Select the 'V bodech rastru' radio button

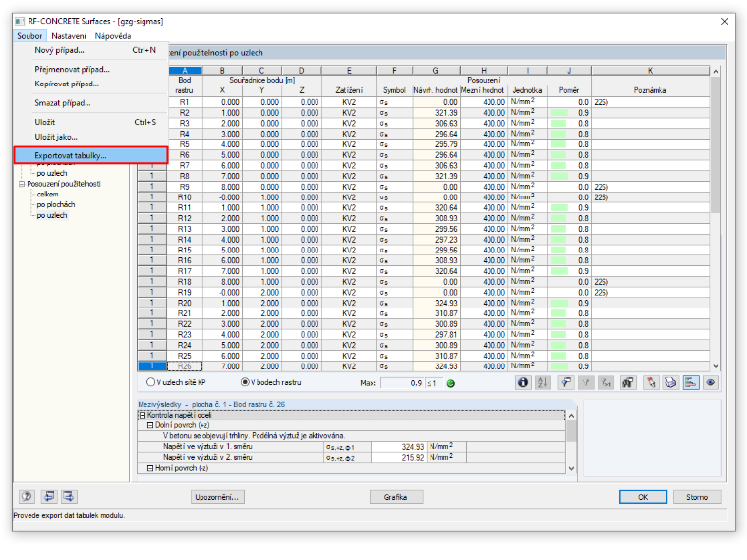click(x=245, y=382)
